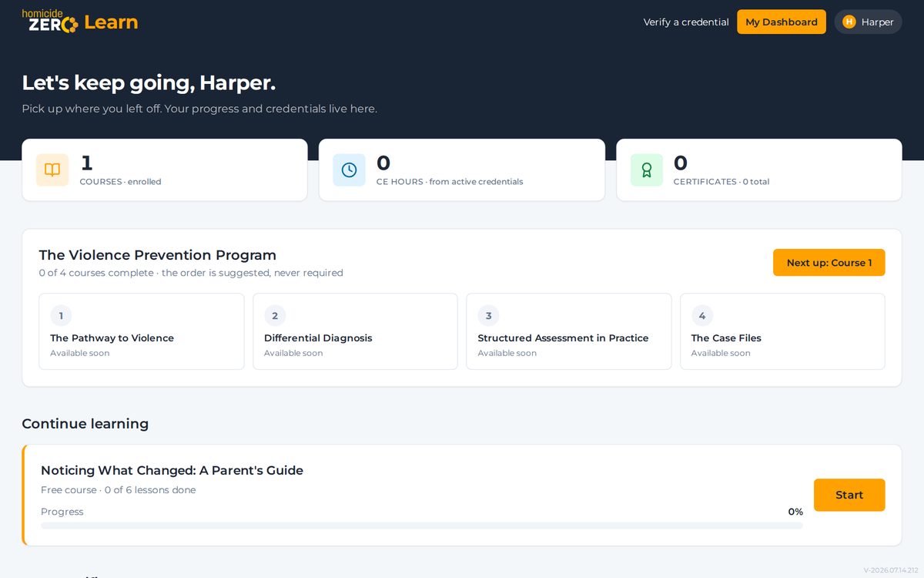Click the Continue learning heading
The width and height of the screenshot is (924, 578).
pos(85,424)
